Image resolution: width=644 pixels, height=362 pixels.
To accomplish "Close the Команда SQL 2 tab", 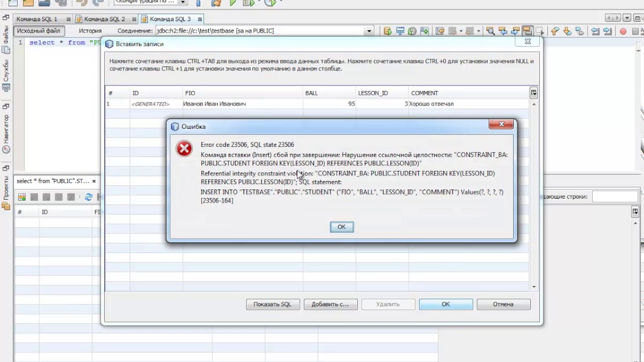I will pyautogui.click(x=135, y=20).
